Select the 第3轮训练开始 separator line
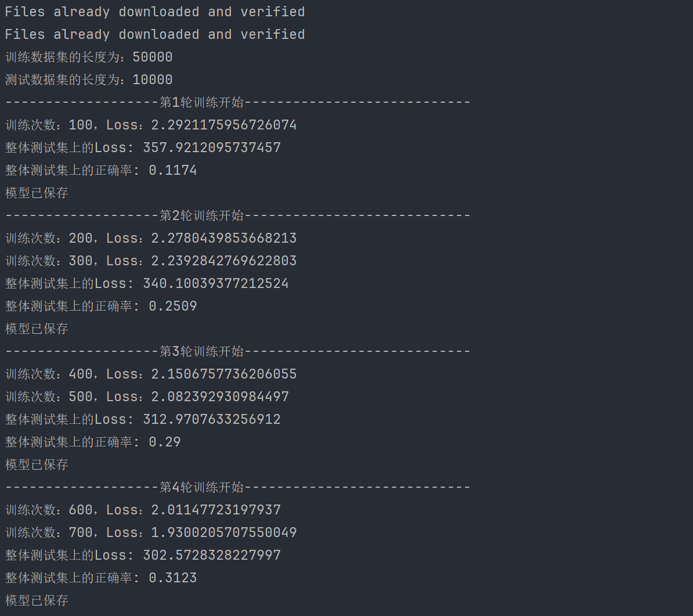This screenshot has width=693, height=616. coord(237,351)
